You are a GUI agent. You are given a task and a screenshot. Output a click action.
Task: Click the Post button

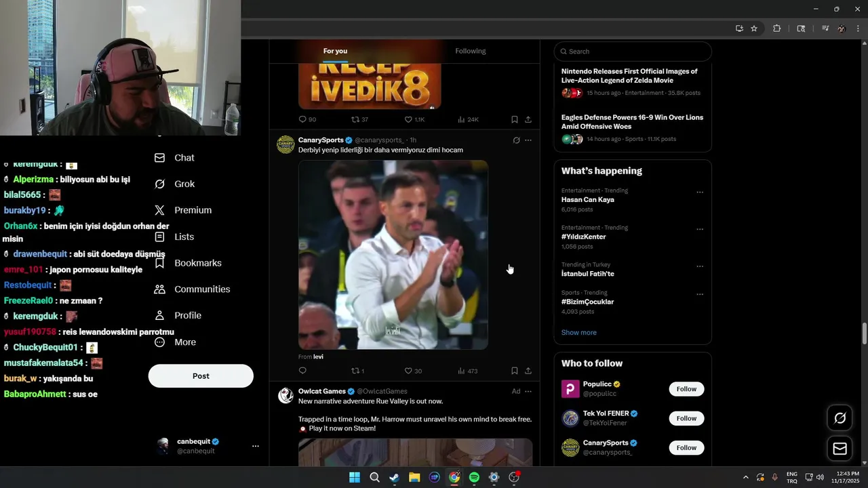click(x=201, y=376)
